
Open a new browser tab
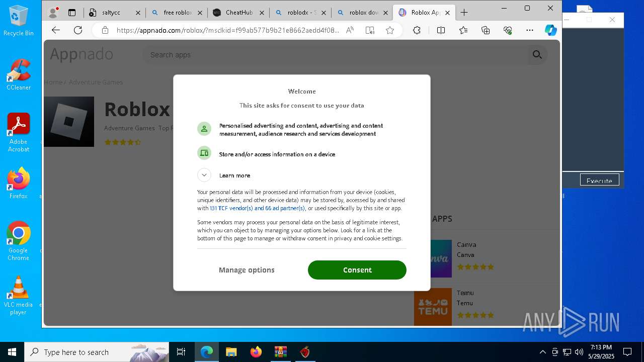tap(464, 13)
